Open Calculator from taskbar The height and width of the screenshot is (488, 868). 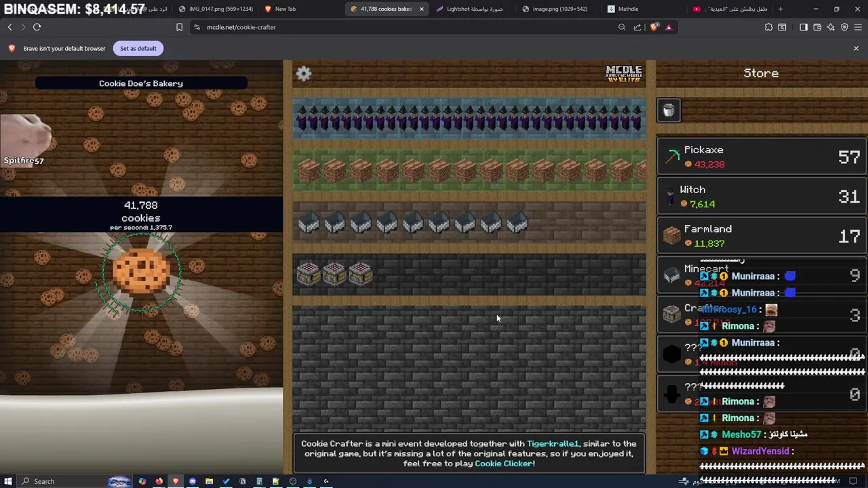pos(259,481)
